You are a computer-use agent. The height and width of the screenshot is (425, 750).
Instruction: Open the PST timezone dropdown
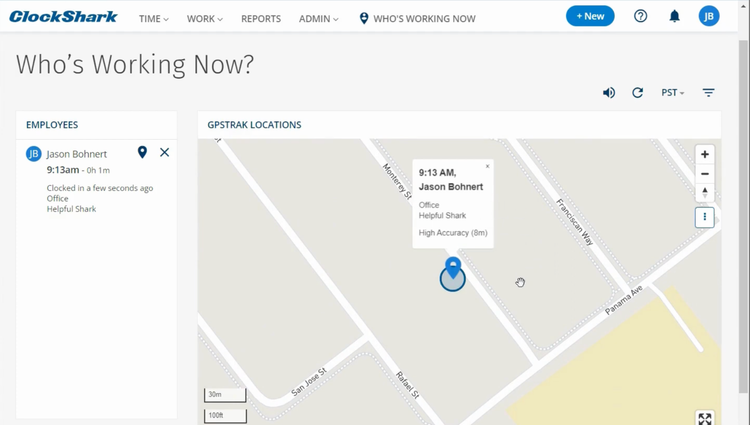[673, 93]
